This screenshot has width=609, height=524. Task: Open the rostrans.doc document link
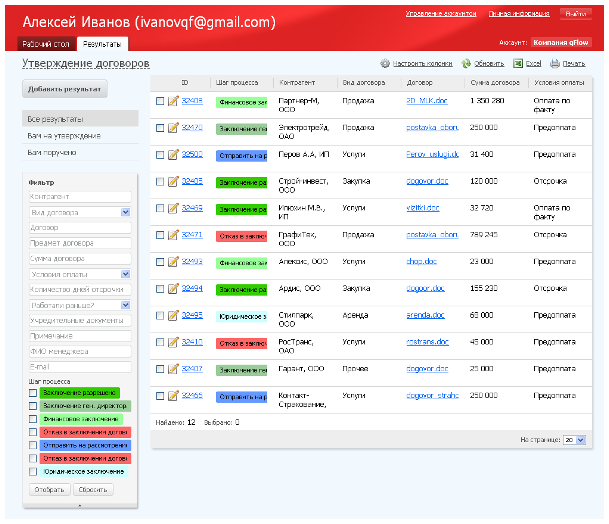click(427, 342)
